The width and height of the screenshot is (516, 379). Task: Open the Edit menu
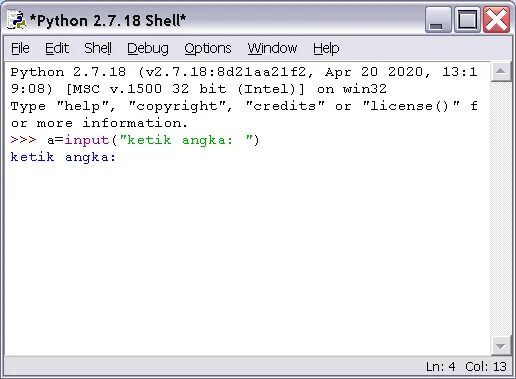tap(57, 48)
